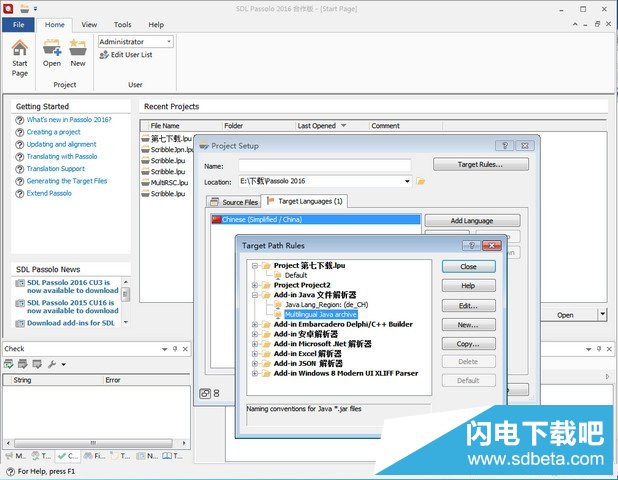
Task: Open the Administrator user dropdown
Action: 169,41
